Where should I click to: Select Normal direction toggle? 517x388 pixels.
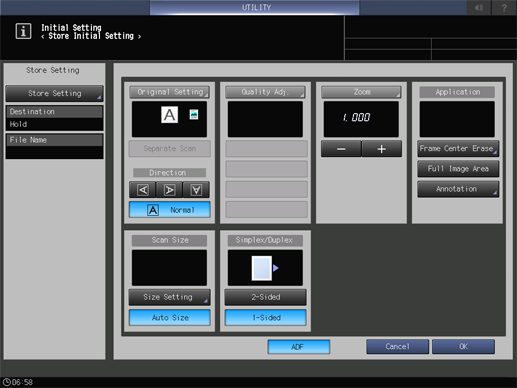coord(170,210)
